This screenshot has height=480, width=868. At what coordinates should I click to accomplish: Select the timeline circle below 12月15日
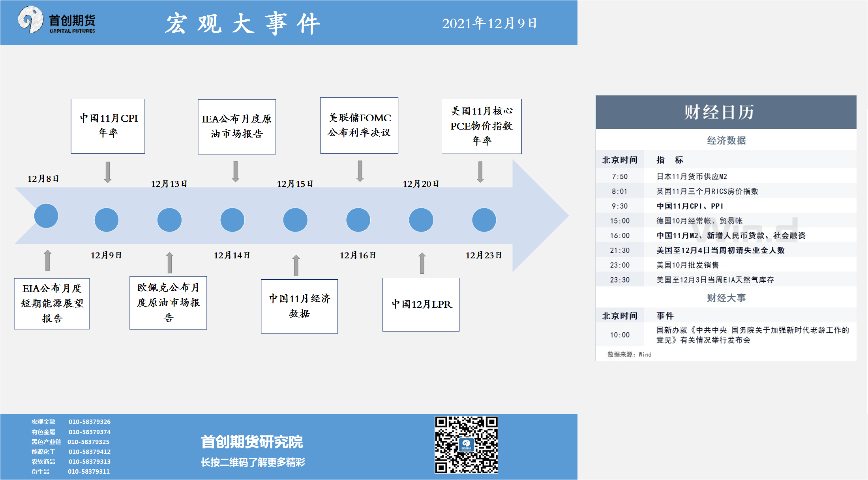tap(295, 220)
